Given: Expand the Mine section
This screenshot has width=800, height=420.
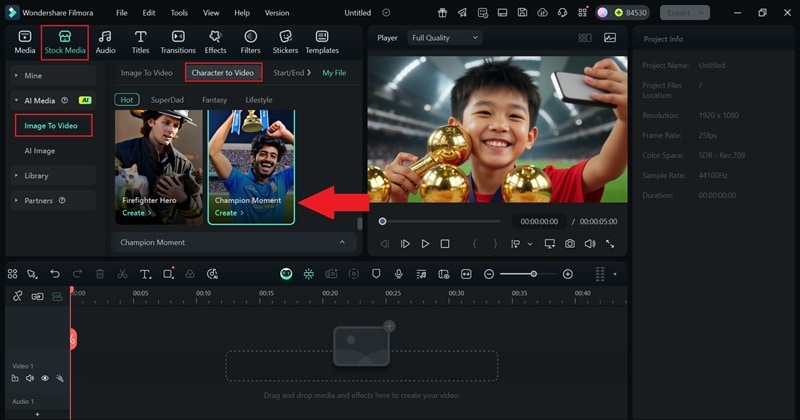Looking at the screenshot, I should point(53,76).
